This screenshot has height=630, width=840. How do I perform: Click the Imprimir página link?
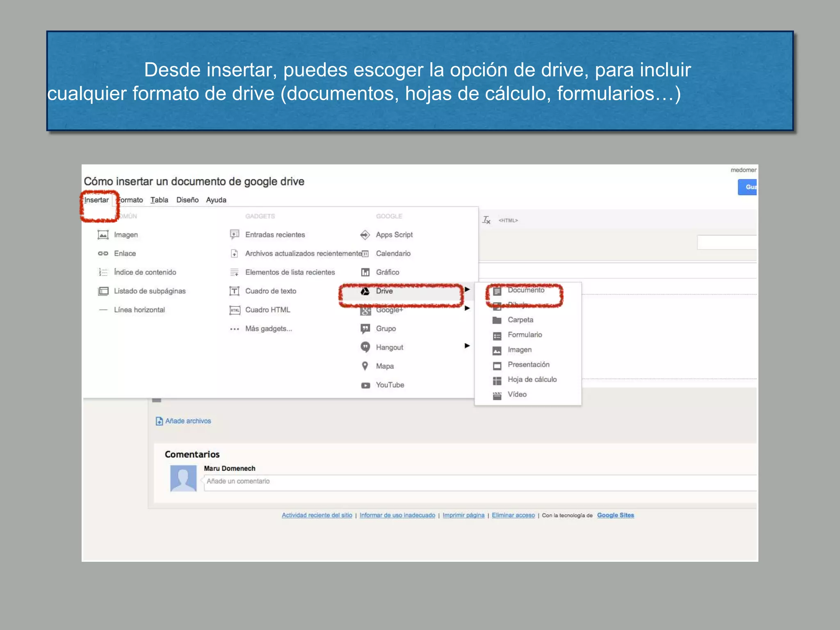(463, 515)
